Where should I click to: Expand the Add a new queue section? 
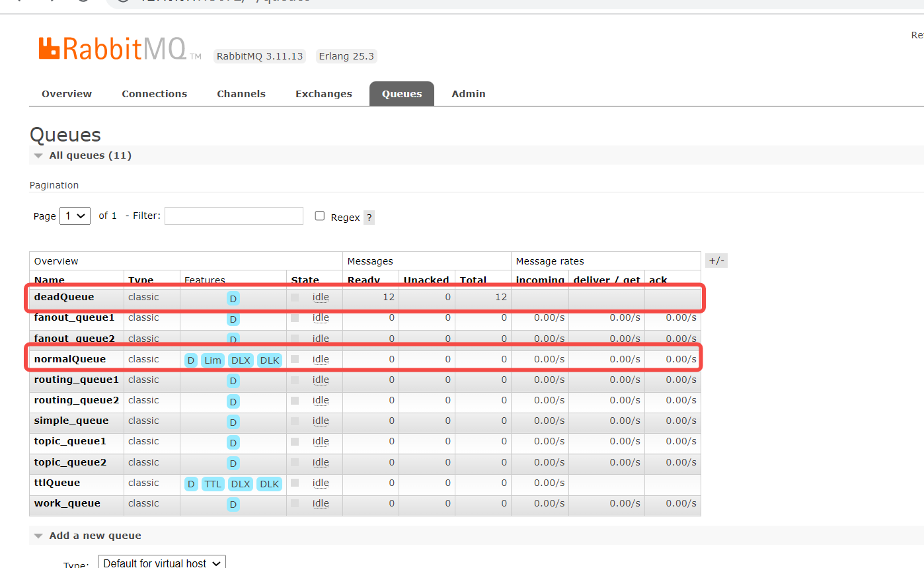pyautogui.click(x=88, y=536)
